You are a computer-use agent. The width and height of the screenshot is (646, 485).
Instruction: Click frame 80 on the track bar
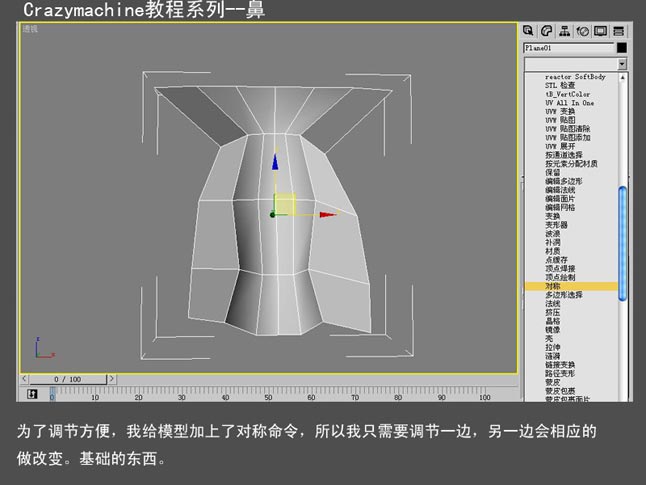point(398,397)
